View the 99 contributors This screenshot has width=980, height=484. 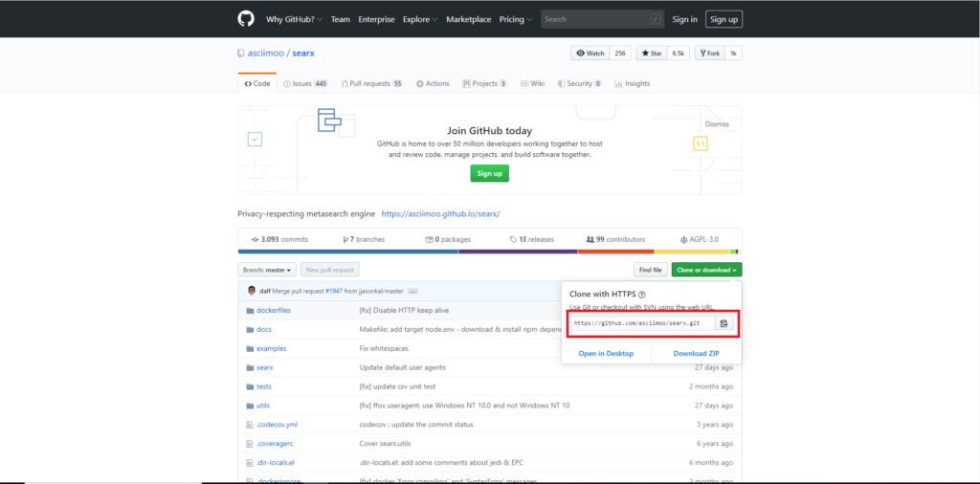pos(615,240)
